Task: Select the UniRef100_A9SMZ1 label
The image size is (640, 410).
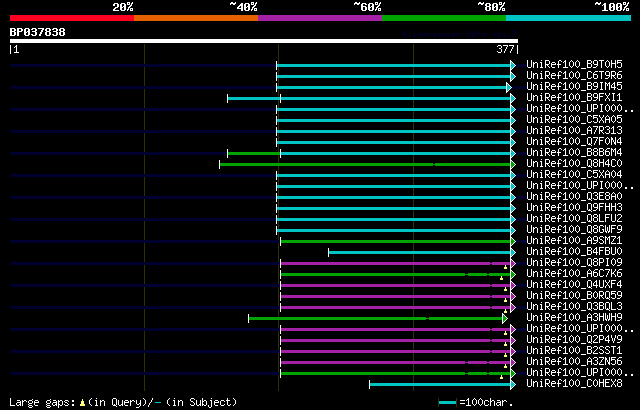Action: (x=574, y=241)
